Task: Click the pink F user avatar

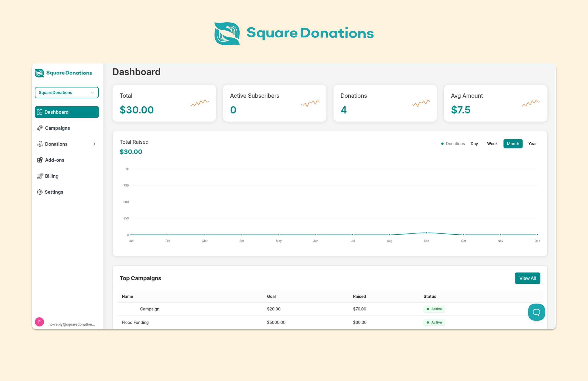Action: (39, 322)
